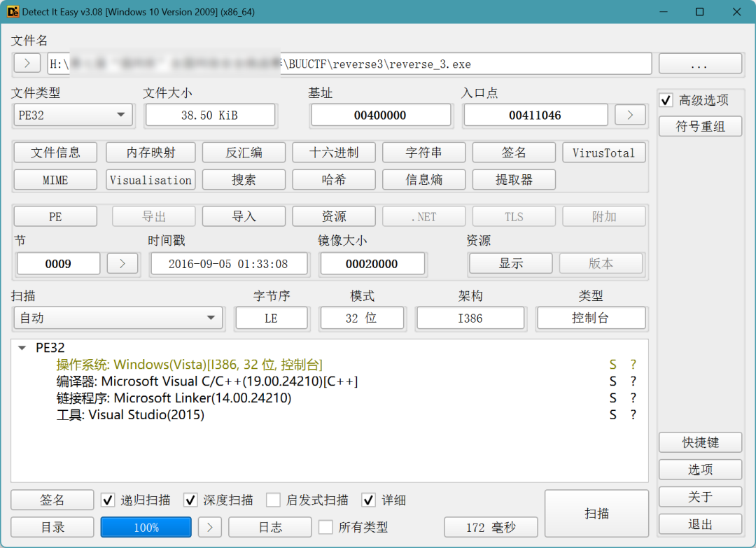Toggle 深度扫描 checkbox

[x=190, y=500]
